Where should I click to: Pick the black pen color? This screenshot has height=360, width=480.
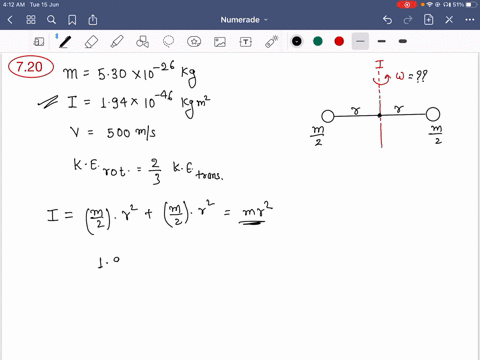(x=297, y=41)
